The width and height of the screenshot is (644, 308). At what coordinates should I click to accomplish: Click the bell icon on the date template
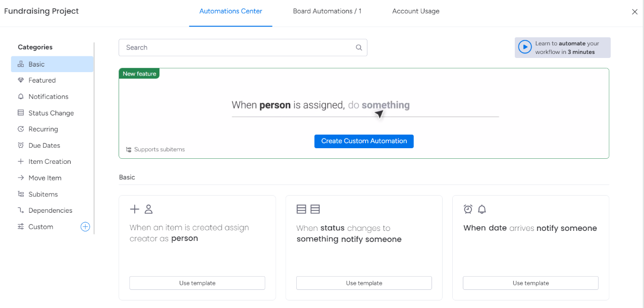[482, 208]
